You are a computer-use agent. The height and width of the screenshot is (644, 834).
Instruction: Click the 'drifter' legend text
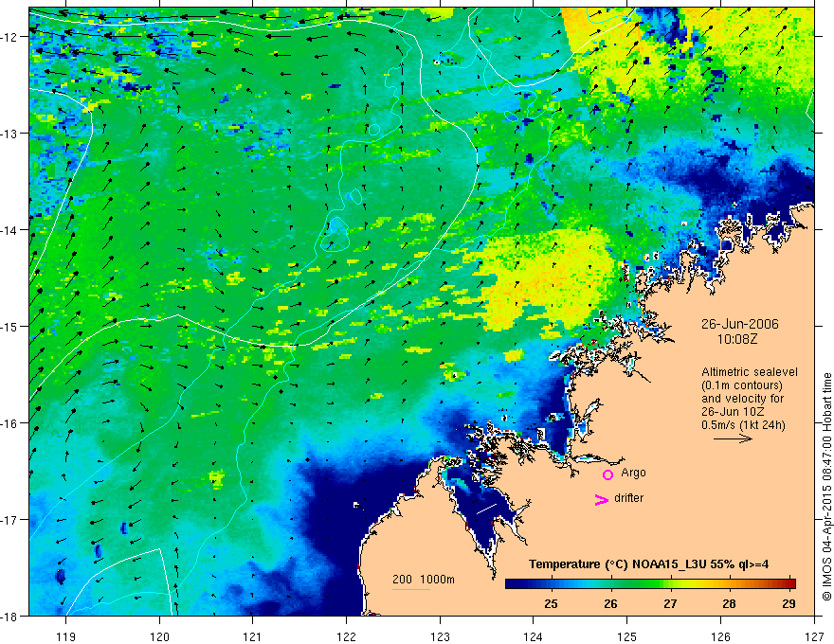[628, 498]
